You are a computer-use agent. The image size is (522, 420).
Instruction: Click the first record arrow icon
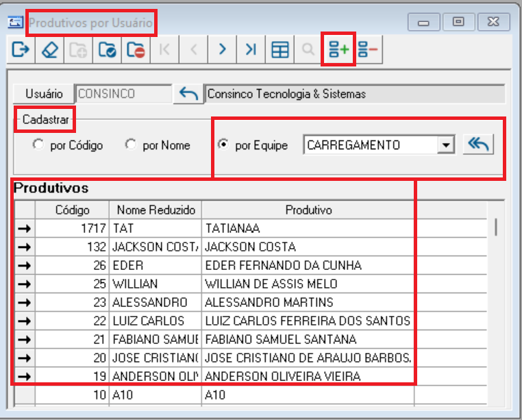pos(164,50)
